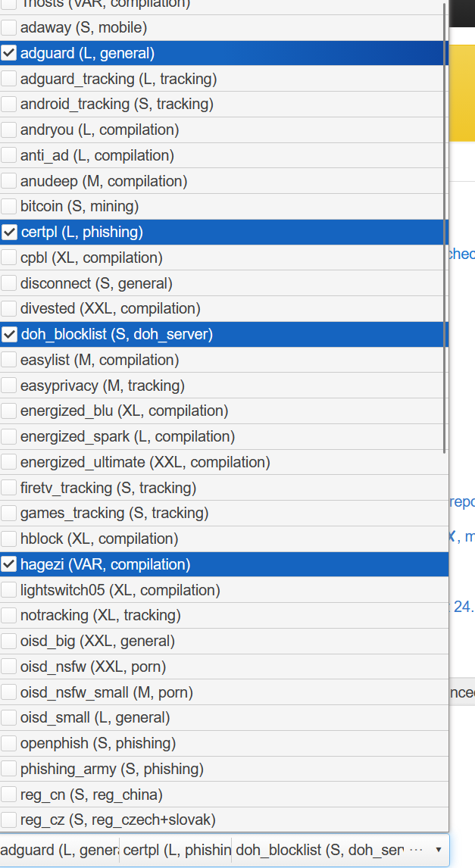Screen dimensions: 475x868
Task: Tick the adaway (S, mobile) checkbox
Action: pyautogui.click(x=10, y=28)
